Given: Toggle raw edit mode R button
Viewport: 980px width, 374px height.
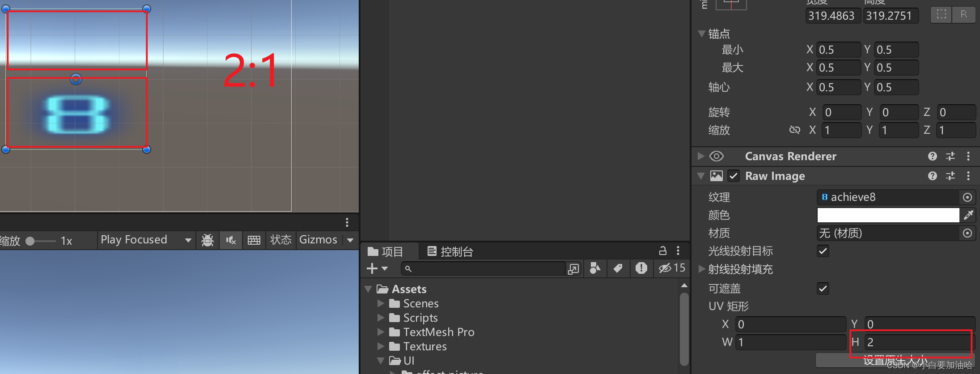Looking at the screenshot, I should coord(964,14).
